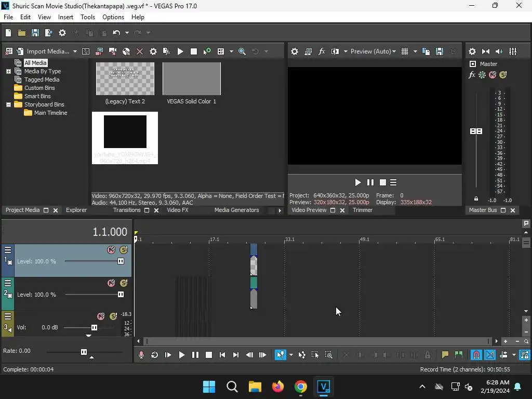Open track 1 hamburger menu
This screenshot has height=399, width=532.
pyautogui.click(x=8, y=250)
